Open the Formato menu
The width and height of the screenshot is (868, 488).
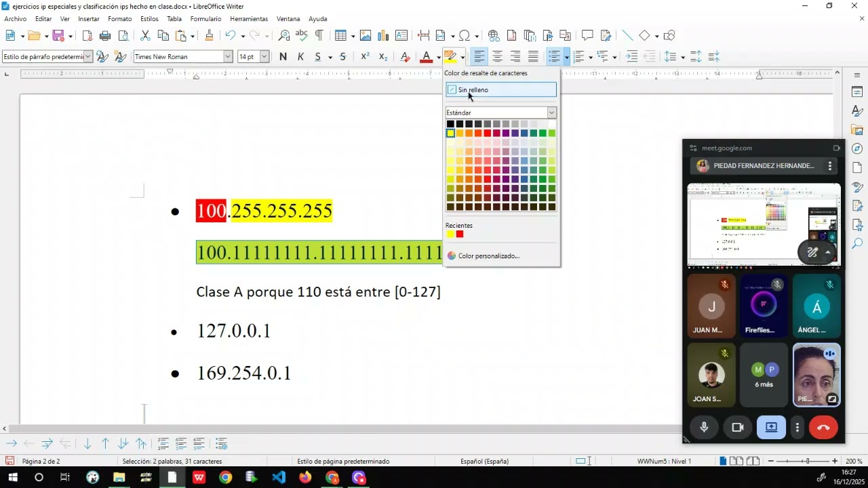[120, 19]
